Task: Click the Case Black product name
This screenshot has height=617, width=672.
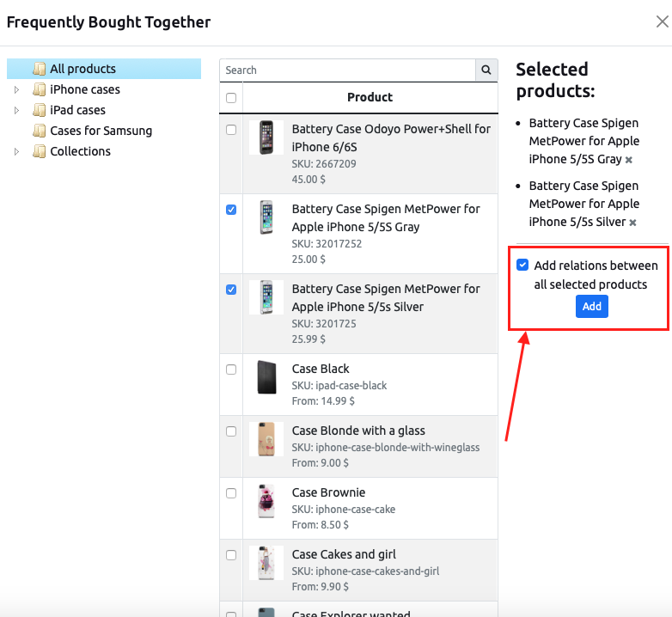Action: (321, 369)
